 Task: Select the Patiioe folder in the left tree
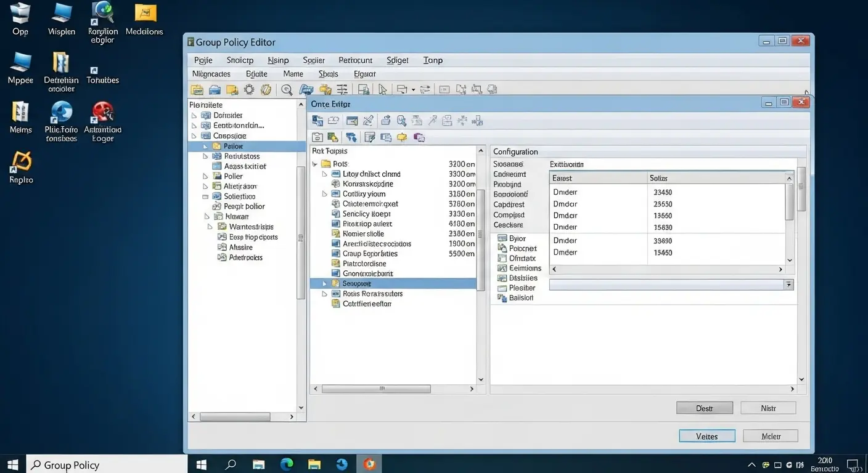coord(247,147)
